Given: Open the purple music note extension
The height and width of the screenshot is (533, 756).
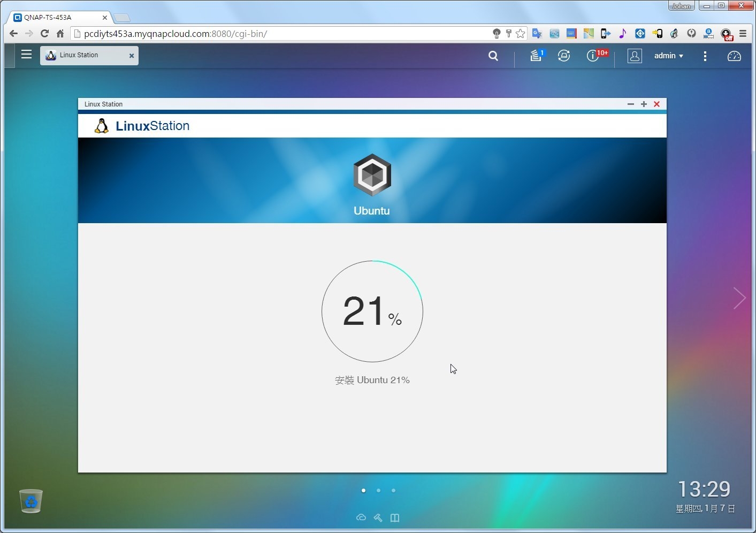Looking at the screenshot, I should click(623, 34).
